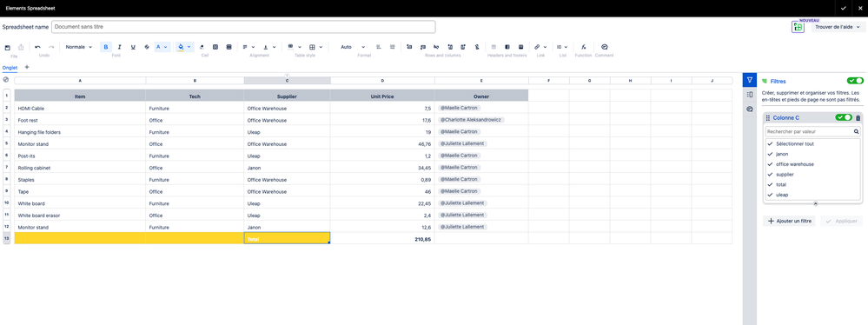Click the @Charlotte Aleksandrowicz mention

(x=472, y=120)
